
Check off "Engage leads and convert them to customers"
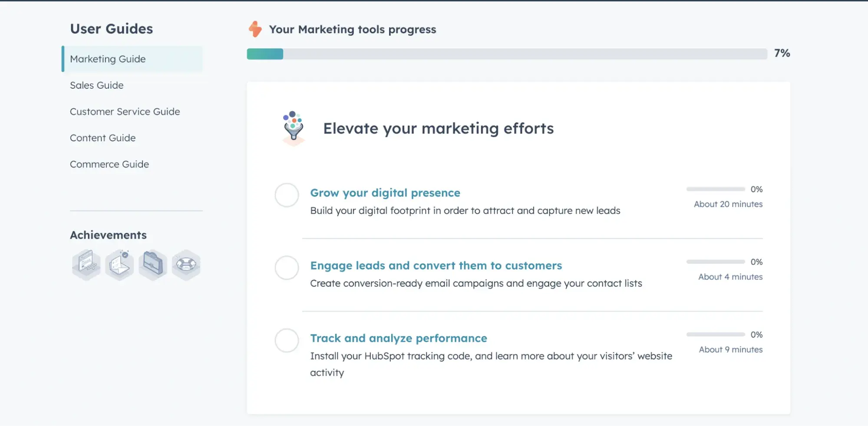pos(287,268)
